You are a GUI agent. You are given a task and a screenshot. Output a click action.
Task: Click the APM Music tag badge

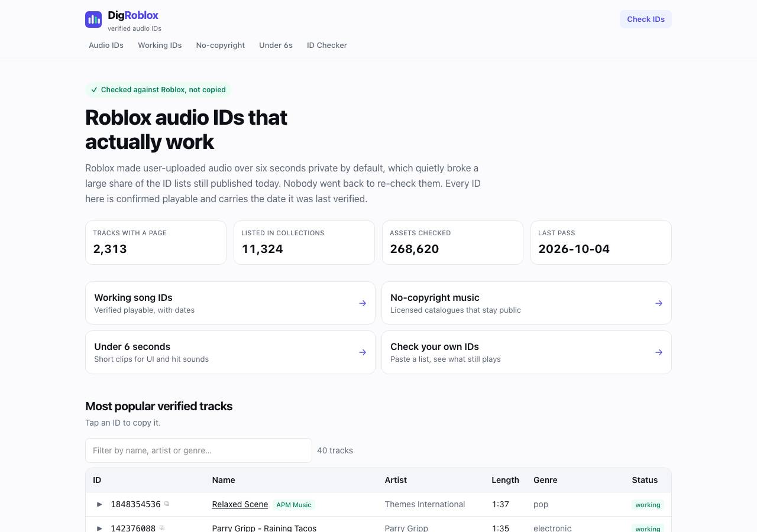coord(294,505)
